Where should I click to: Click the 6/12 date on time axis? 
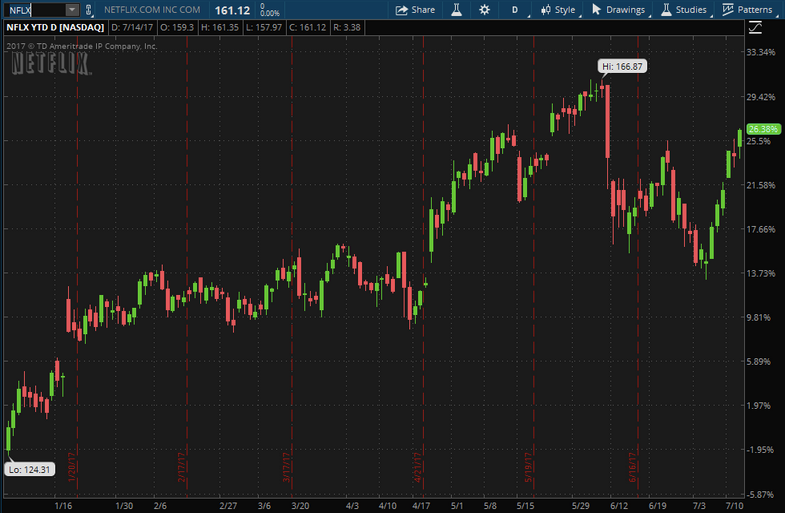click(619, 505)
